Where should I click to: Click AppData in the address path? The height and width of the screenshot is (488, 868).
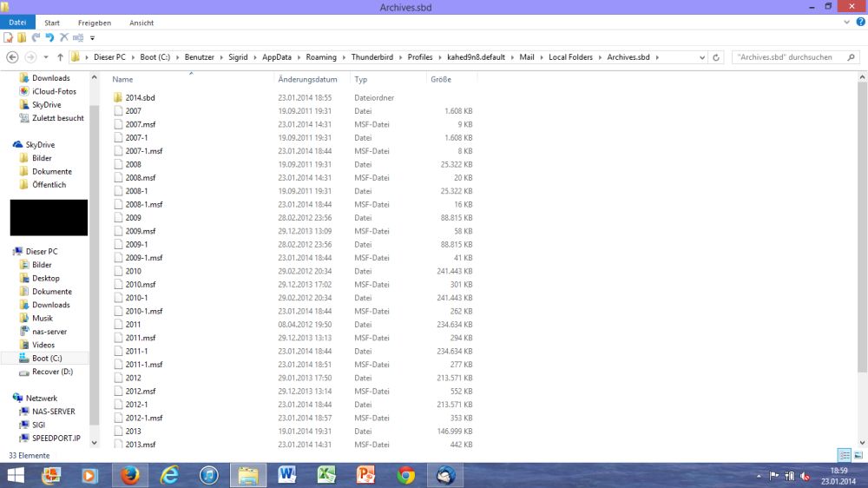(x=277, y=57)
